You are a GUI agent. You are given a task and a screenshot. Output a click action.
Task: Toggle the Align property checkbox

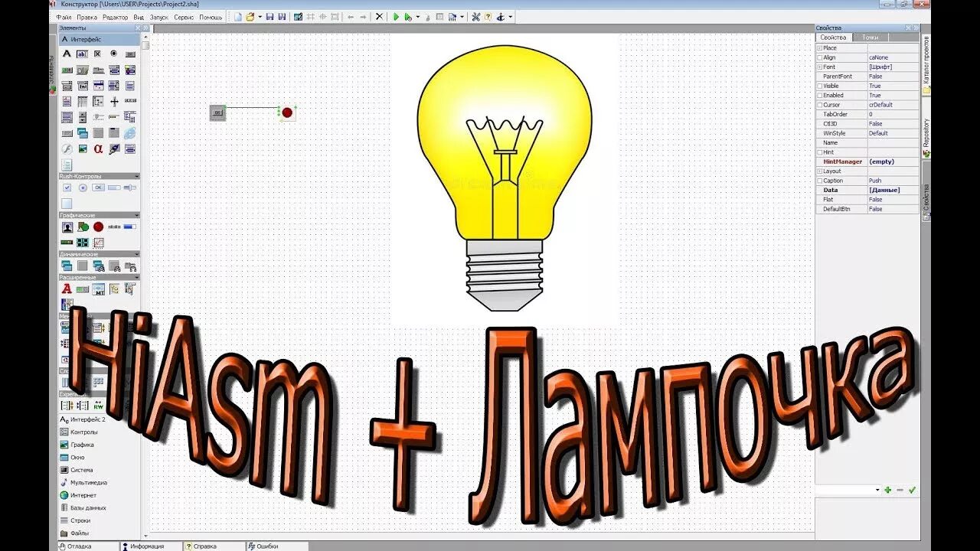(x=819, y=57)
